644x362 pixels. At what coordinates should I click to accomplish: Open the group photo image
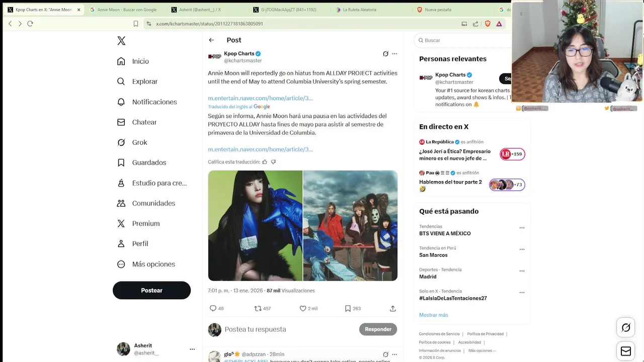click(x=350, y=226)
